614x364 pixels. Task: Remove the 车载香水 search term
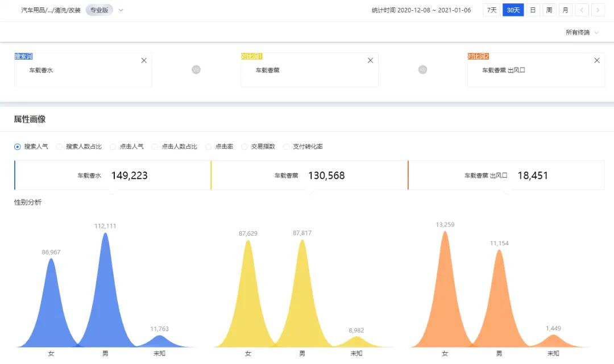pos(144,60)
